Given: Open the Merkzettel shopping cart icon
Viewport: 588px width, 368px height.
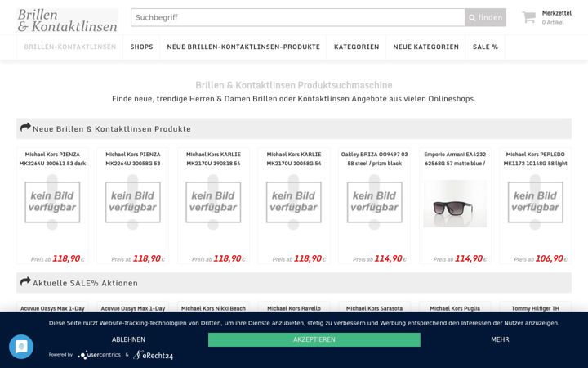Looking at the screenshot, I should click(x=528, y=17).
